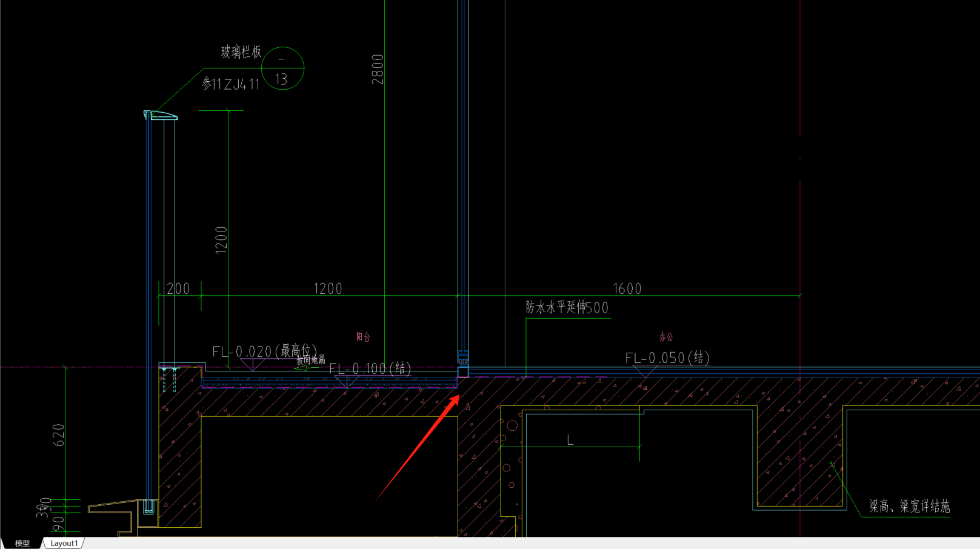The width and height of the screenshot is (980, 549).
Task: Select the 200 dimension text
Action: click(x=179, y=288)
